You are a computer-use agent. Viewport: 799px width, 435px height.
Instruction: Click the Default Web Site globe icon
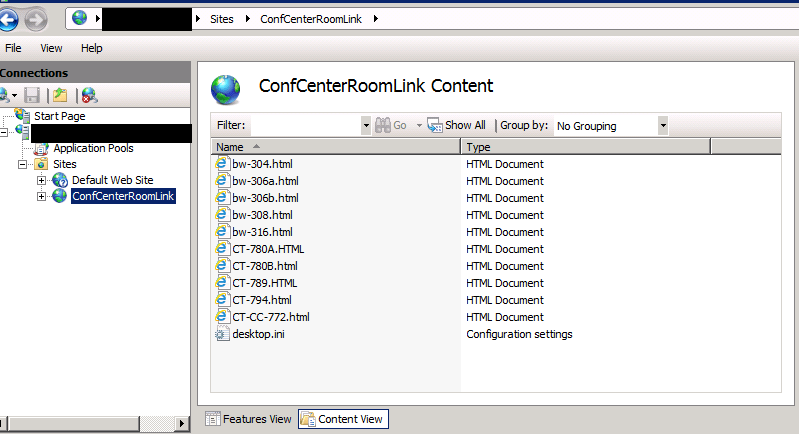point(60,180)
